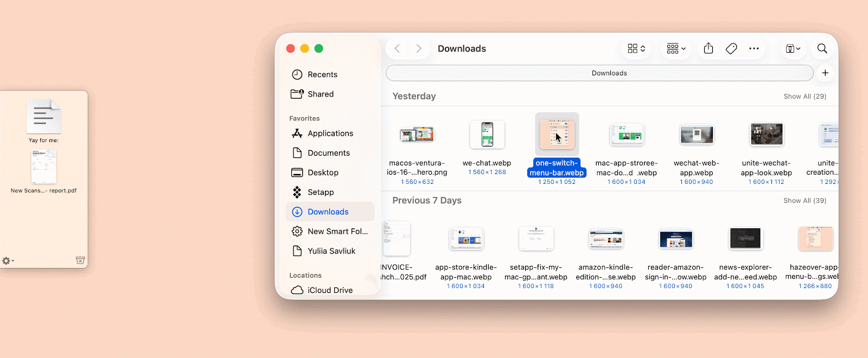Go forward using the Finder forward arrow
The width and height of the screenshot is (868, 358).
(419, 48)
